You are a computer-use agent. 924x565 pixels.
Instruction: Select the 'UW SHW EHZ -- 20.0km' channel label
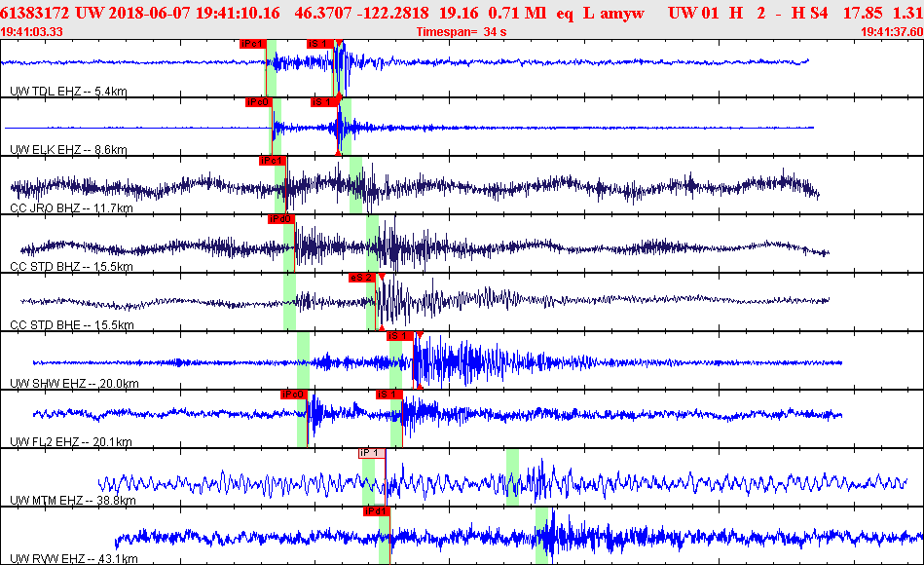[x=74, y=384]
